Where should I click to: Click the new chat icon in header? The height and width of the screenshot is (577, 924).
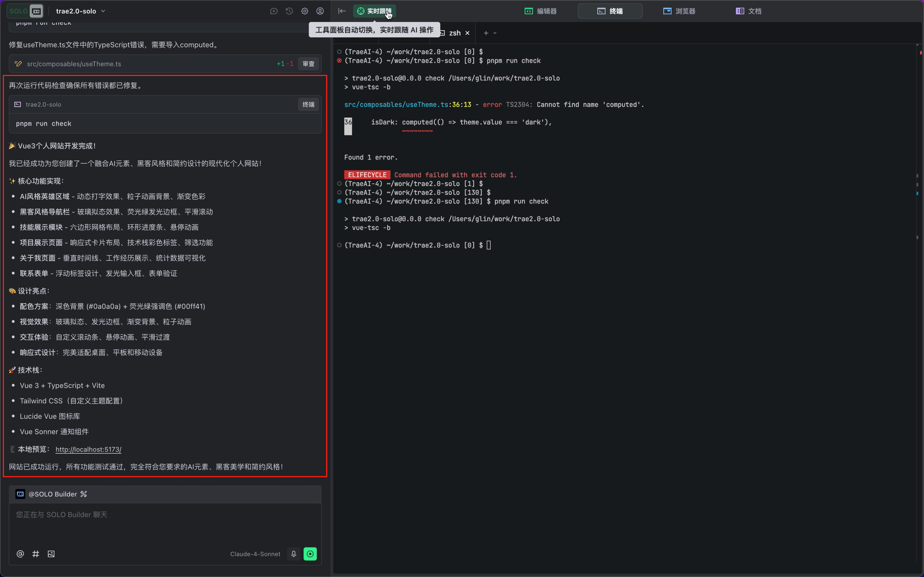(x=273, y=11)
